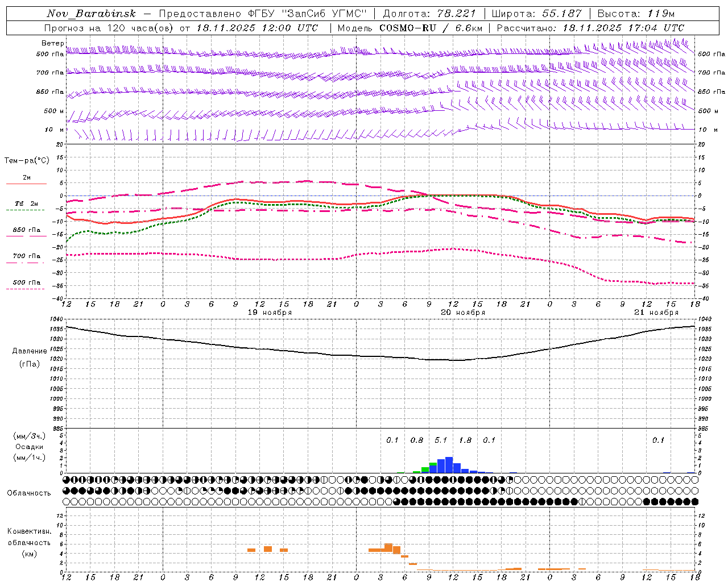Image resolution: width=728 pixels, height=582 pixels.
Task: Click 'Модель COSMO-RU / 6.6км' text
Action: 409,28
